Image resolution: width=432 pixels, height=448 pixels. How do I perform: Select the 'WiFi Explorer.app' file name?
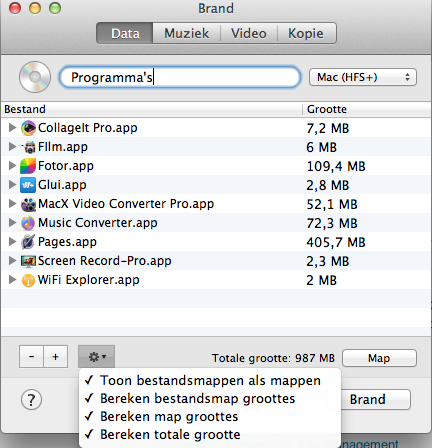88,280
